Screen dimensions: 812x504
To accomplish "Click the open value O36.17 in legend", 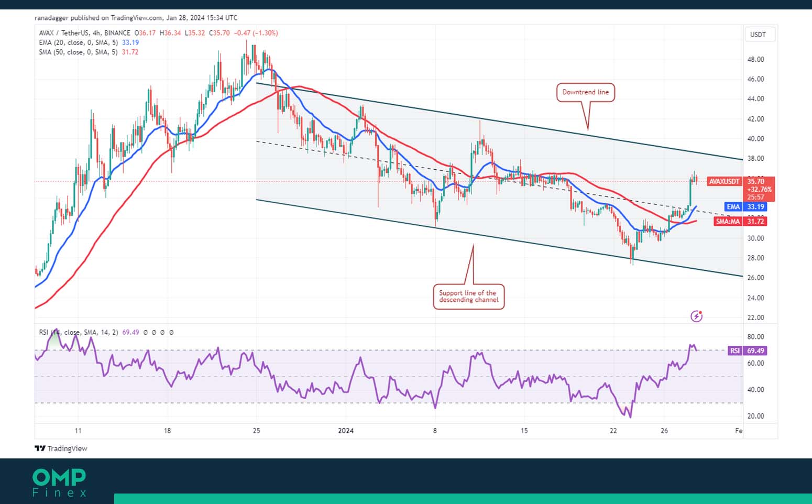I will (145, 32).
